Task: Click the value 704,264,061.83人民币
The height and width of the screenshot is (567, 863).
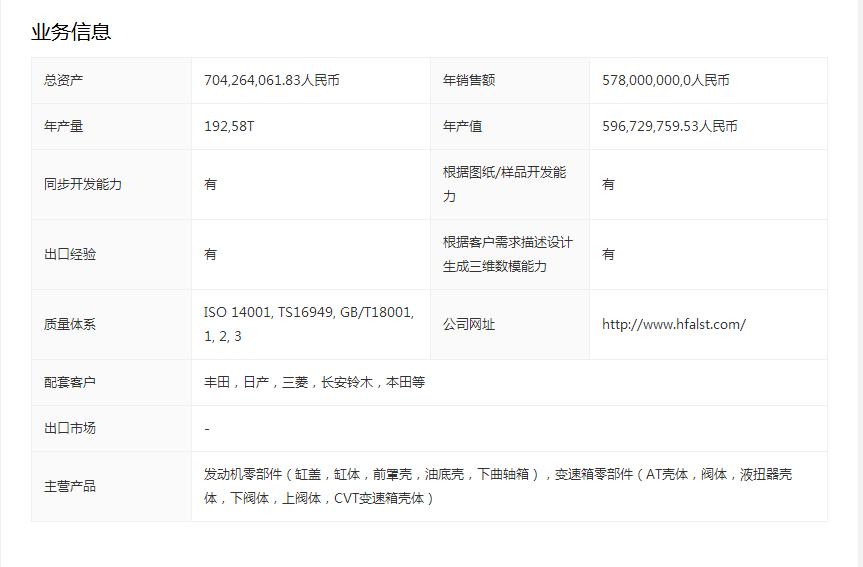Action: tap(272, 80)
